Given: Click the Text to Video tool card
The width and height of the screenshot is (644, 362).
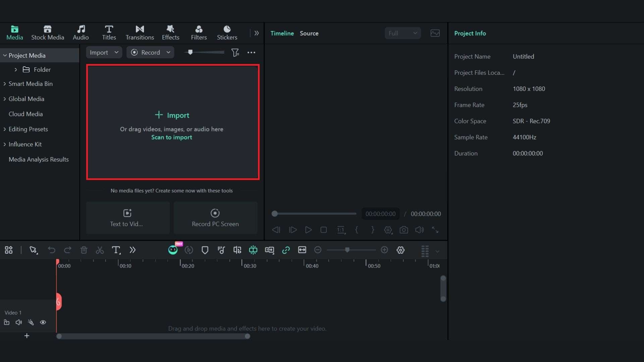Looking at the screenshot, I should point(128,218).
